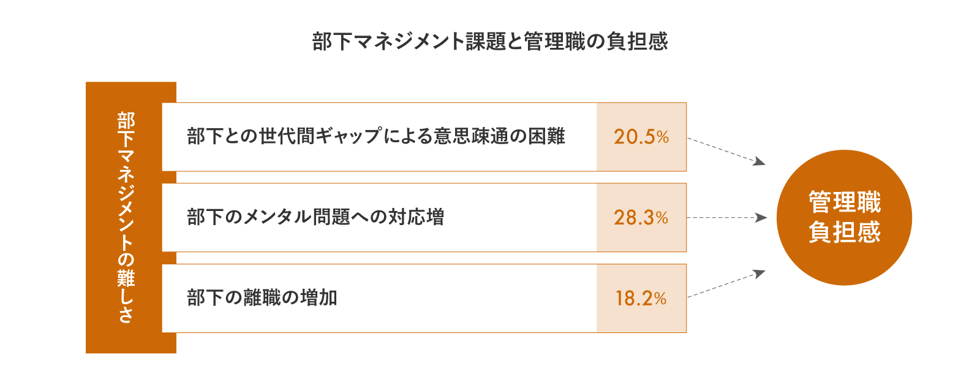Click the word 負担感 inside the circle
Viewport: 980px width, 368px height.
(x=844, y=232)
